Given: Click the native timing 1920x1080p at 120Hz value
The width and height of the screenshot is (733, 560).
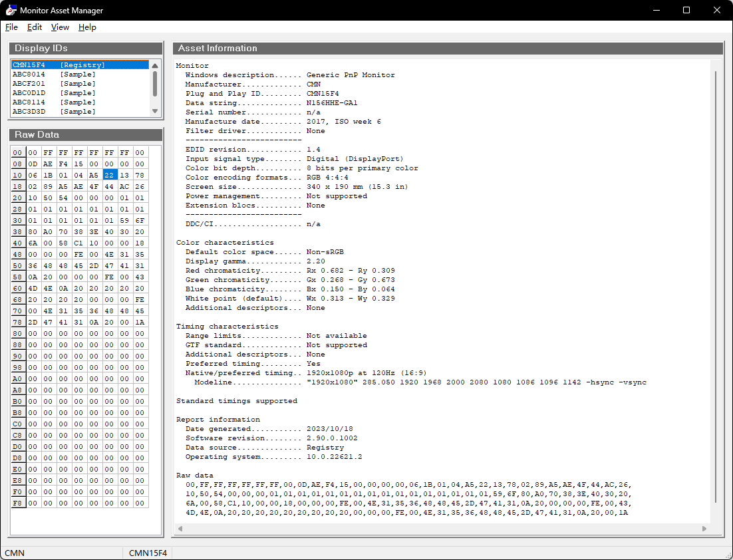Looking at the screenshot, I should pos(366,373).
